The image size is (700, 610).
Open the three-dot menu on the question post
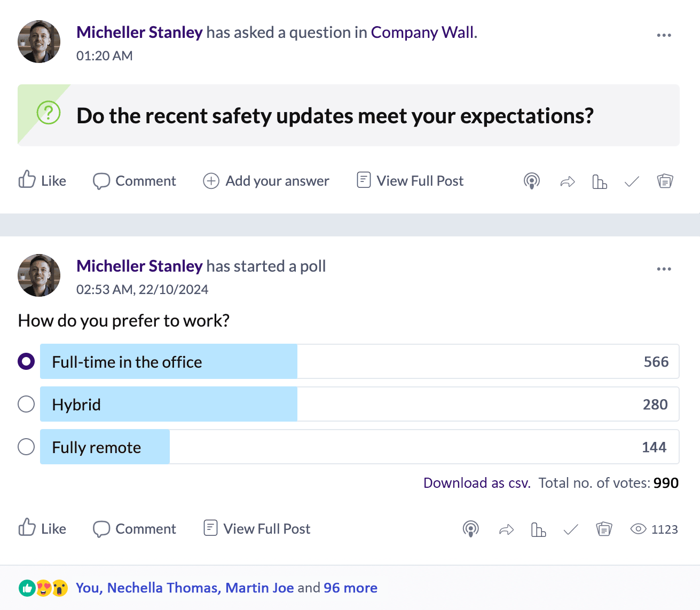[x=664, y=35]
